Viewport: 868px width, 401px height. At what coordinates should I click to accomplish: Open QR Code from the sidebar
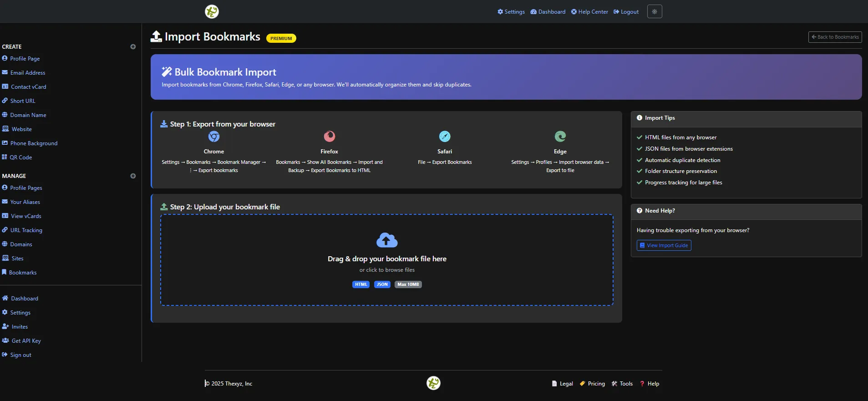[21, 157]
